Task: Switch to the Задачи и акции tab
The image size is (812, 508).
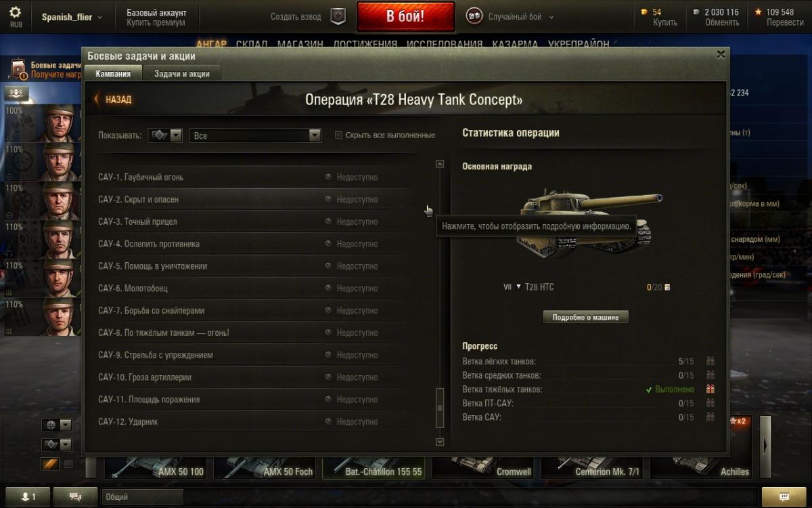Action: coord(182,74)
